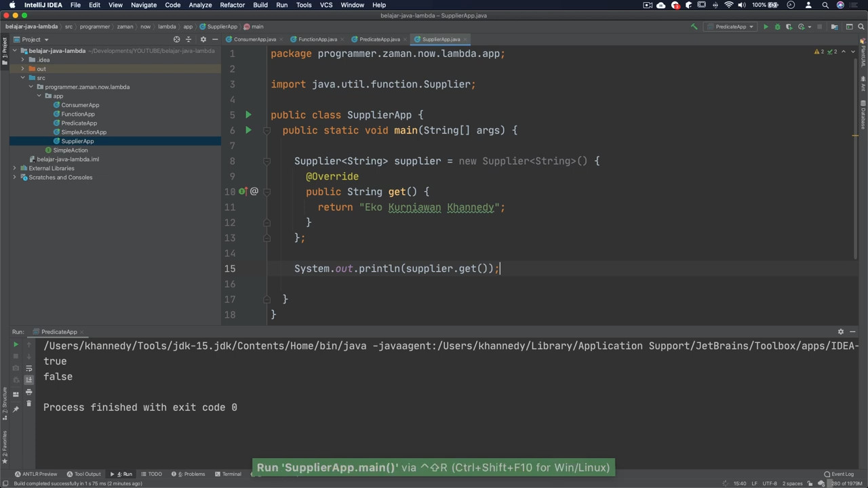Open Tool Output window
Screen dimensions: 868x488
pos(84,474)
